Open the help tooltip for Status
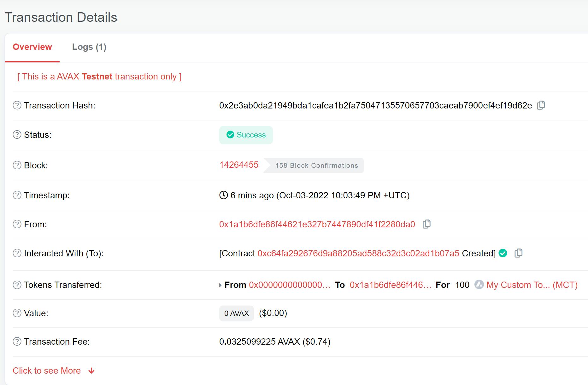588x385 pixels. (x=16, y=135)
